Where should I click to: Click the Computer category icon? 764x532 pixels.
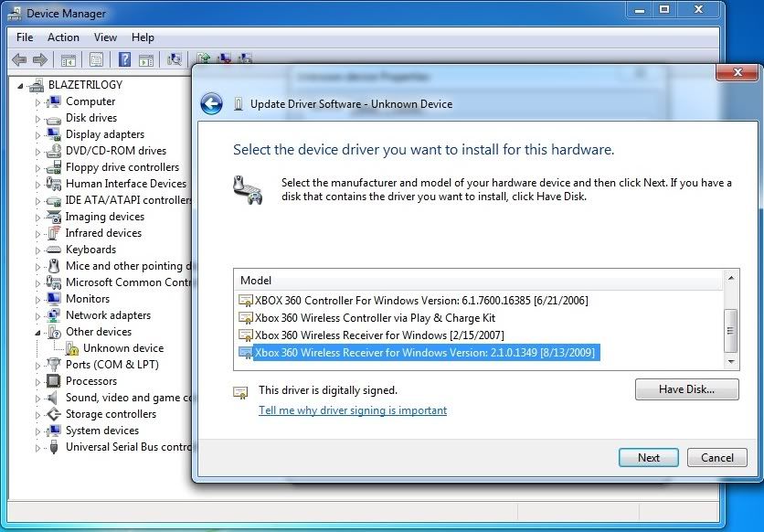tap(54, 101)
